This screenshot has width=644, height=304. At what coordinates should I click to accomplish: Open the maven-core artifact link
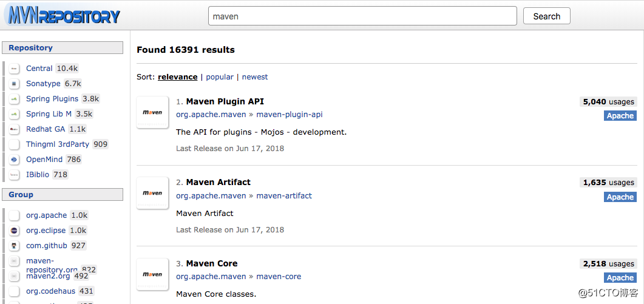(x=279, y=277)
